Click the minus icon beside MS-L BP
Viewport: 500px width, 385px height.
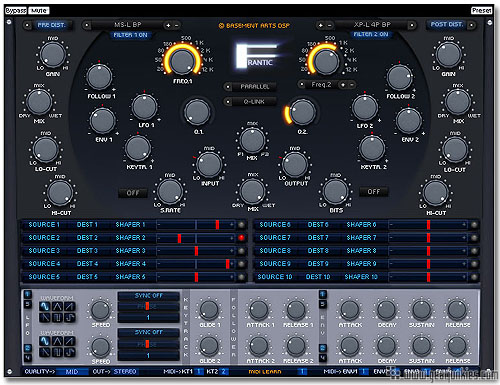(176, 25)
